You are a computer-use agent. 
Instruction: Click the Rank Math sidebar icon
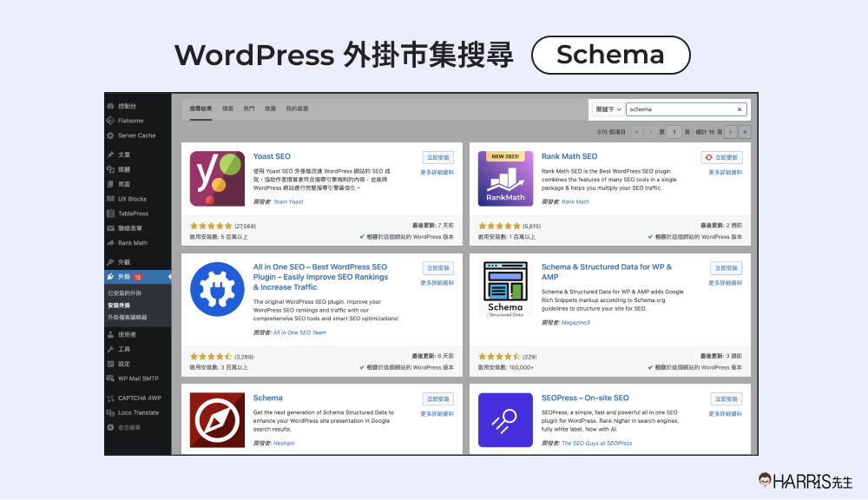click(x=111, y=243)
